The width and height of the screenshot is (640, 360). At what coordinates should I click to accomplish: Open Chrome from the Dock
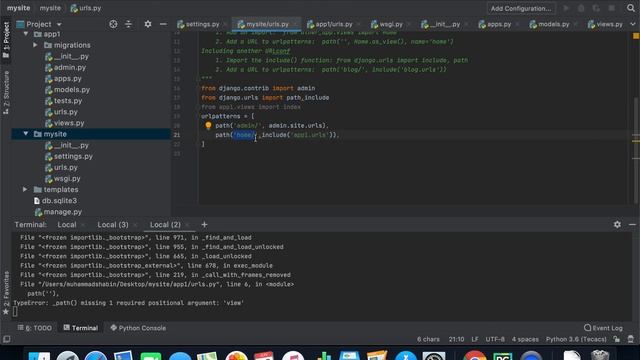pyautogui.click(x=475, y=357)
